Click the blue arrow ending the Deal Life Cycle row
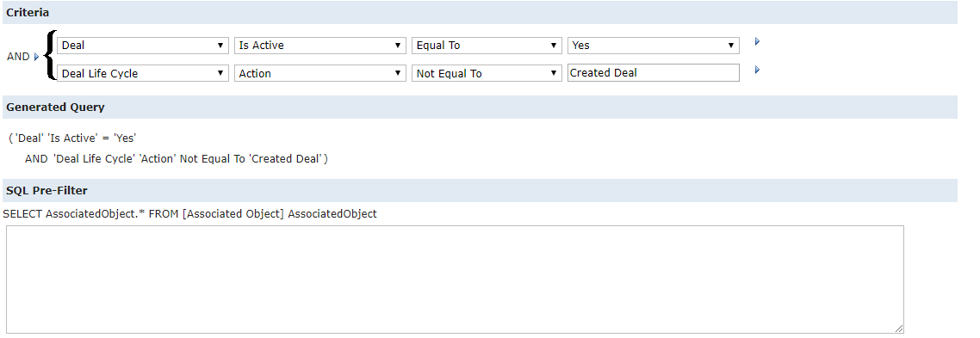The width and height of the screenshot is (980, 338). point(758,70)
